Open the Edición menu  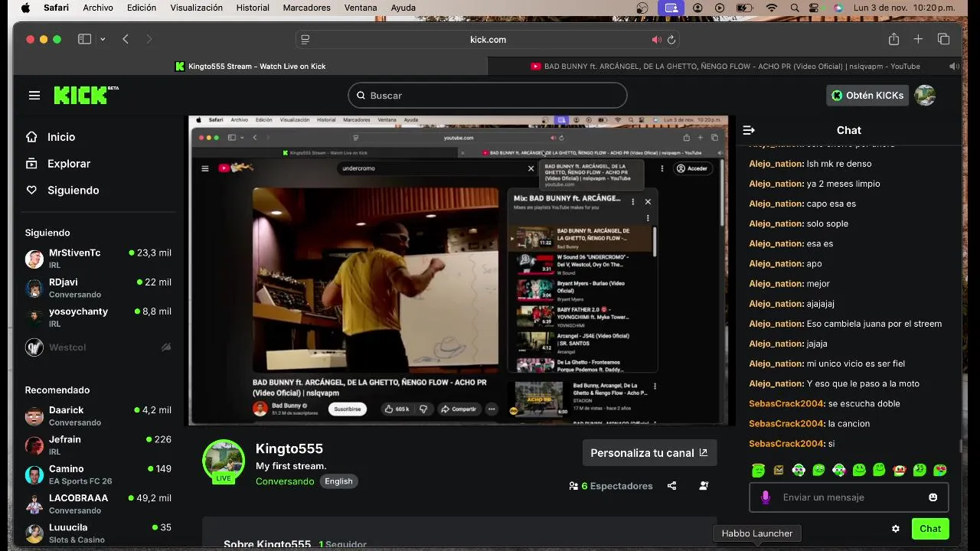tap(142, 8)
